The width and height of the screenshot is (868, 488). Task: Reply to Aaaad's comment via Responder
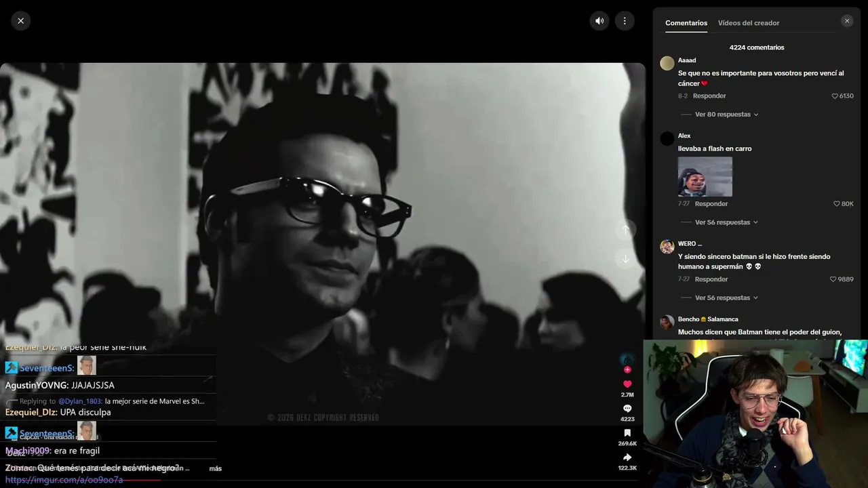pyautogui.click(x=709, y=96)
